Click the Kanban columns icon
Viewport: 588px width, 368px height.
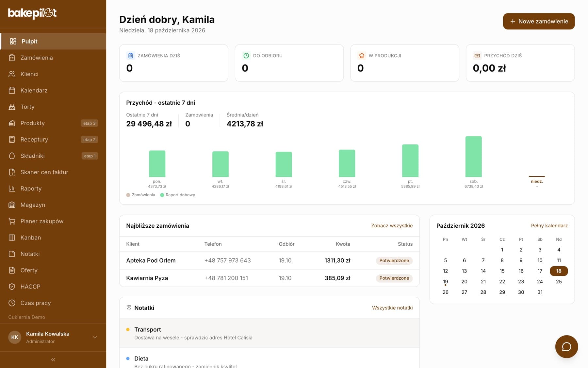click(12, 237)
